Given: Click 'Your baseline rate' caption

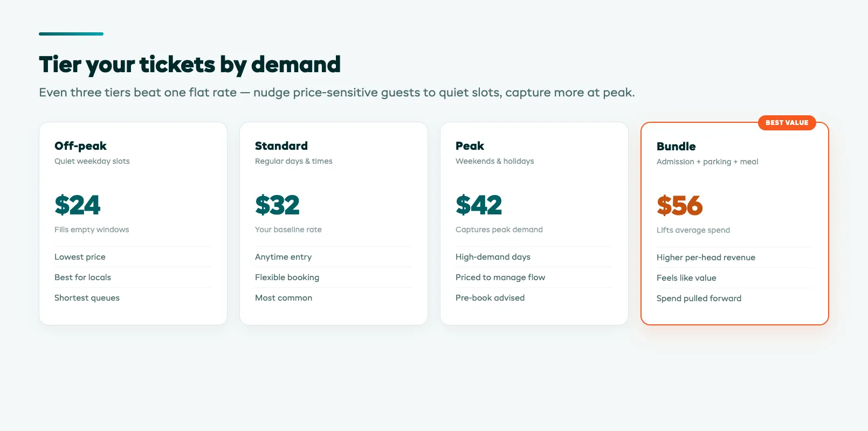Looking at the screenshot, I should click(288, 230).
